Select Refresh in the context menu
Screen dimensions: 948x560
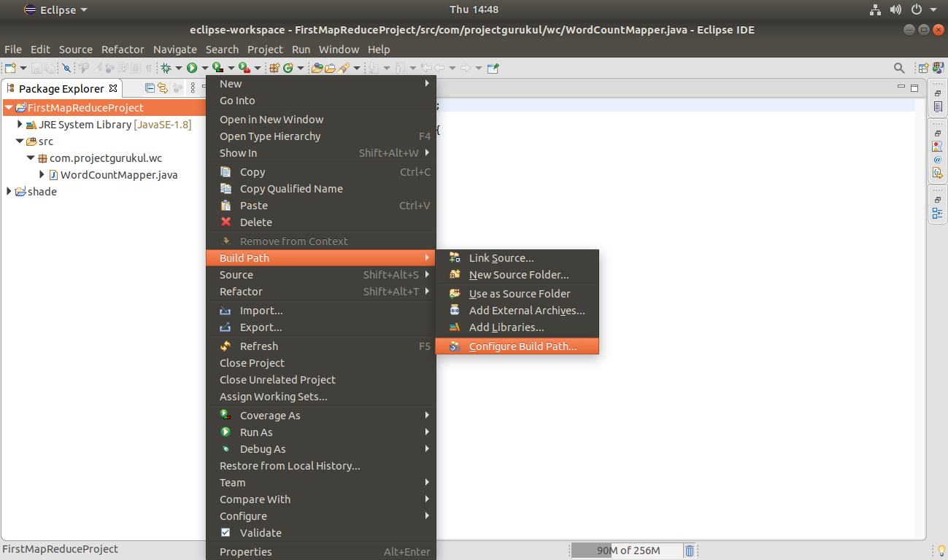pos(321,346)
